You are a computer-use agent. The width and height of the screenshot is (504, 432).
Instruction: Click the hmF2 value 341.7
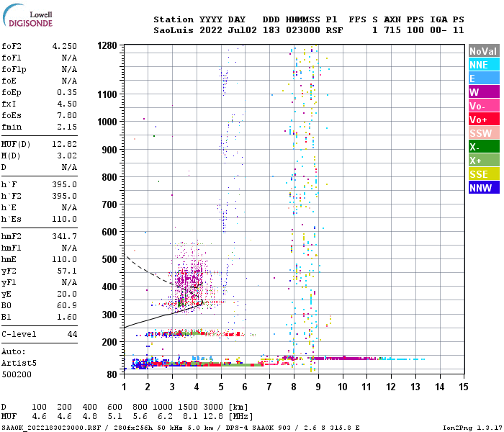[65, 237]
